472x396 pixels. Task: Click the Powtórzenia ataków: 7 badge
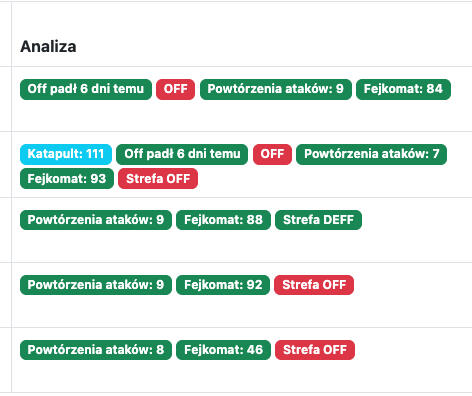371,154
